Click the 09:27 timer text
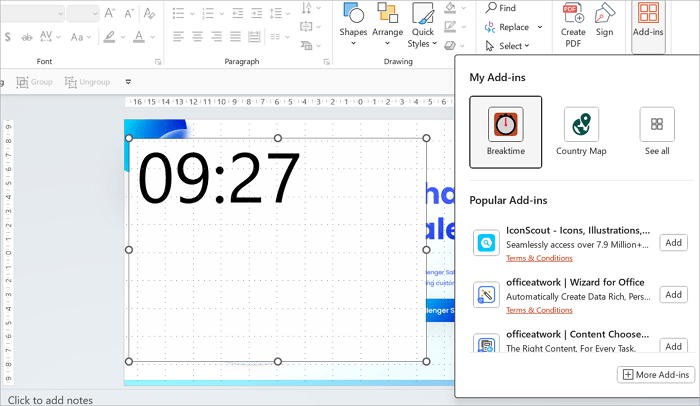700x406 pixels. (x=219, y=178)
